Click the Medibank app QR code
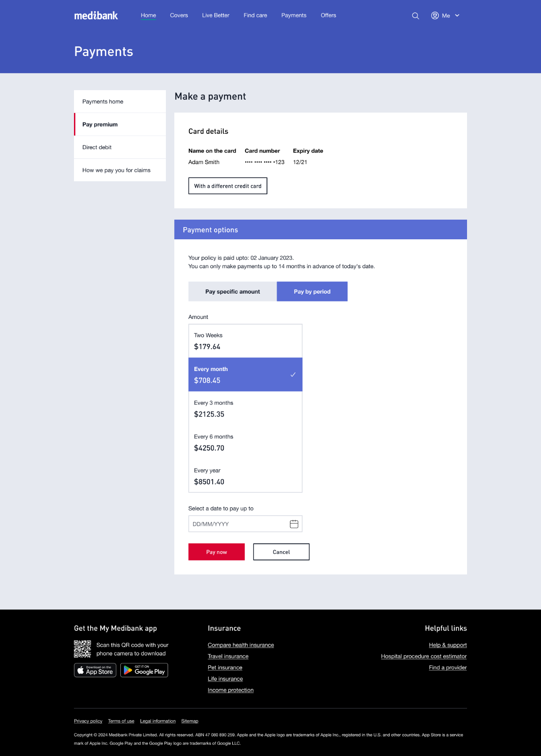 (82, 648)
